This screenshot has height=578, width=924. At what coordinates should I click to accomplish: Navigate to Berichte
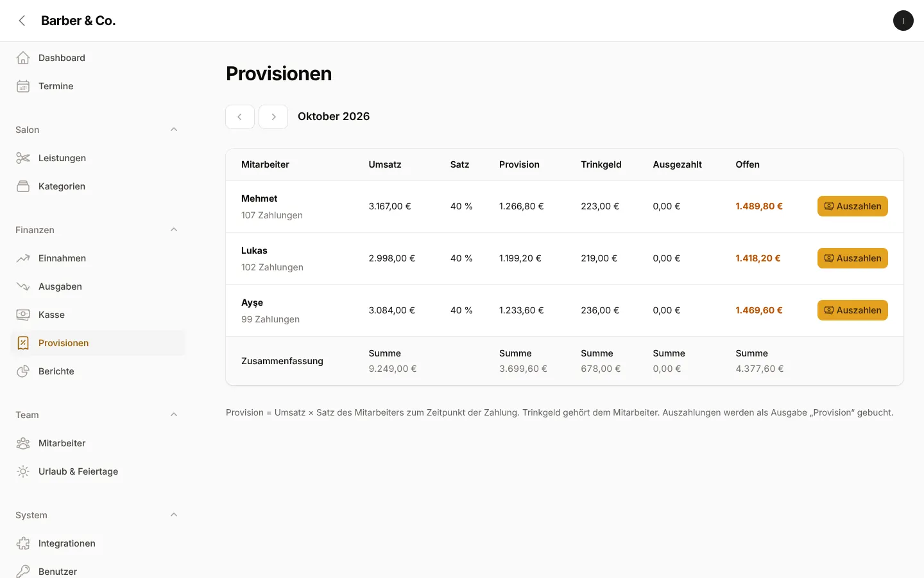(x=98, y=371)
